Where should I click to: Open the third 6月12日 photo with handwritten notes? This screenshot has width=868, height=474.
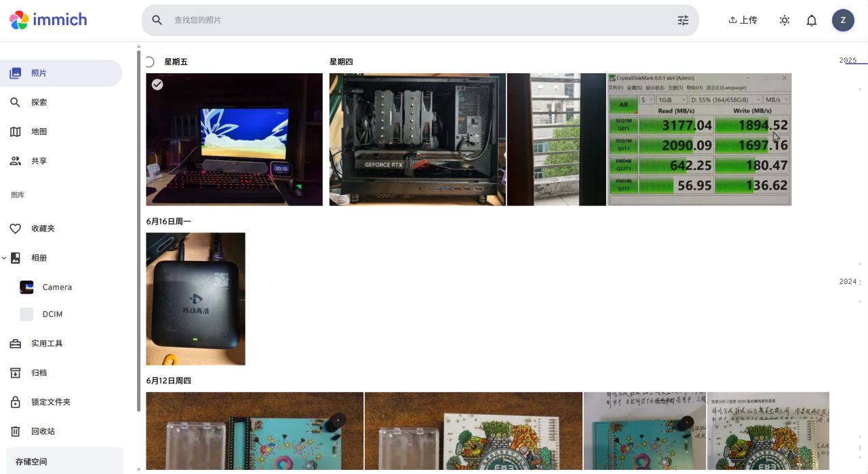click(645, 431)
